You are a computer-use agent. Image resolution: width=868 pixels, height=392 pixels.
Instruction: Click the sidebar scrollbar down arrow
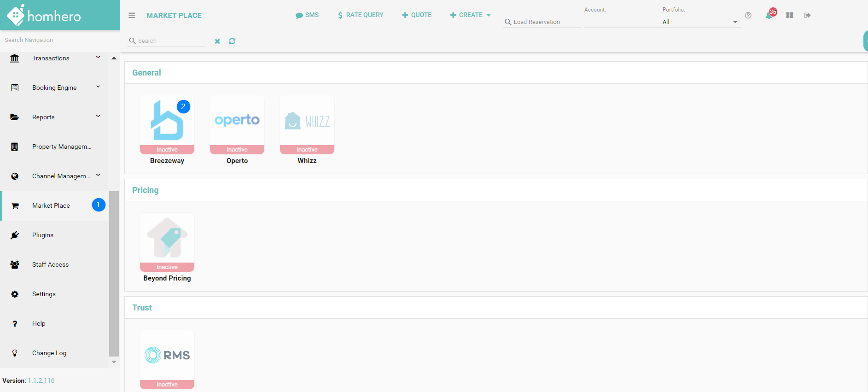[x=114, y=362]
